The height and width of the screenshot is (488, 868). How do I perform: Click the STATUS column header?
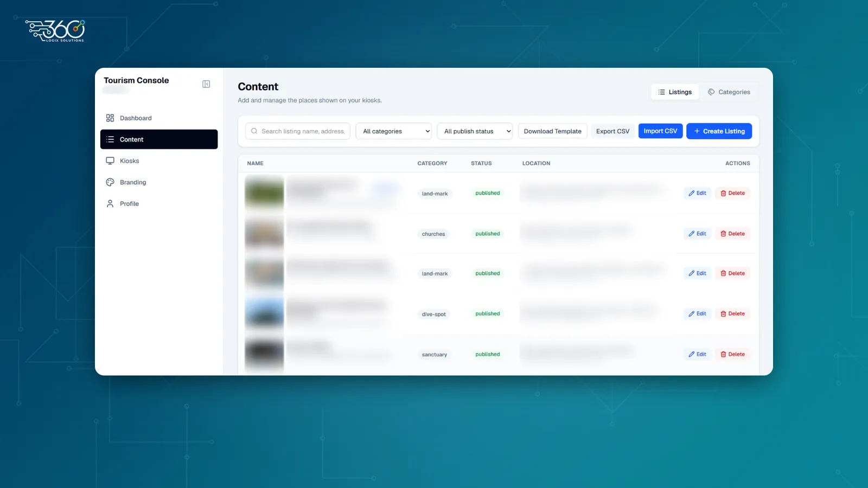click(481, 163)
